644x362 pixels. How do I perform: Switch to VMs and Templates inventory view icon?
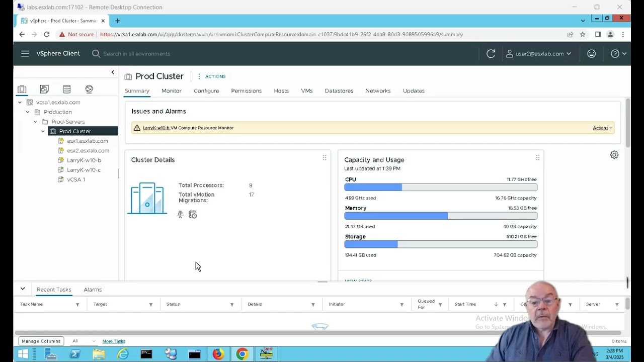[44, 89]
